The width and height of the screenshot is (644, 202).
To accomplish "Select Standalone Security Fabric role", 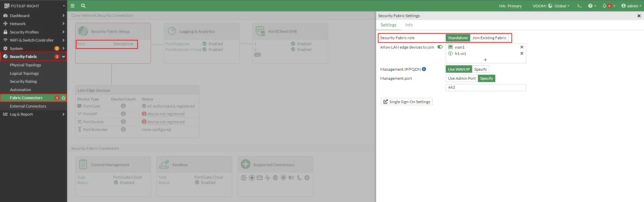I will [x=458, y=38].
